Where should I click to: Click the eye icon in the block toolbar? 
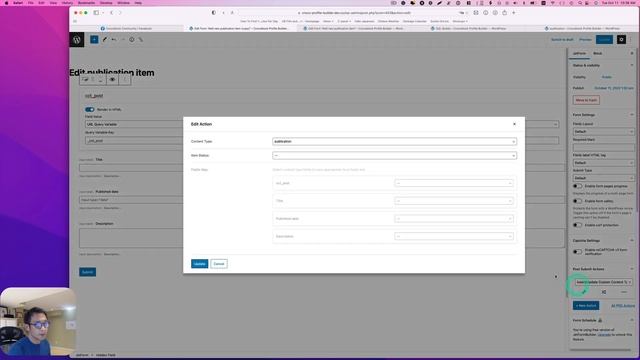pyautogui.click(x=112, y=80)
